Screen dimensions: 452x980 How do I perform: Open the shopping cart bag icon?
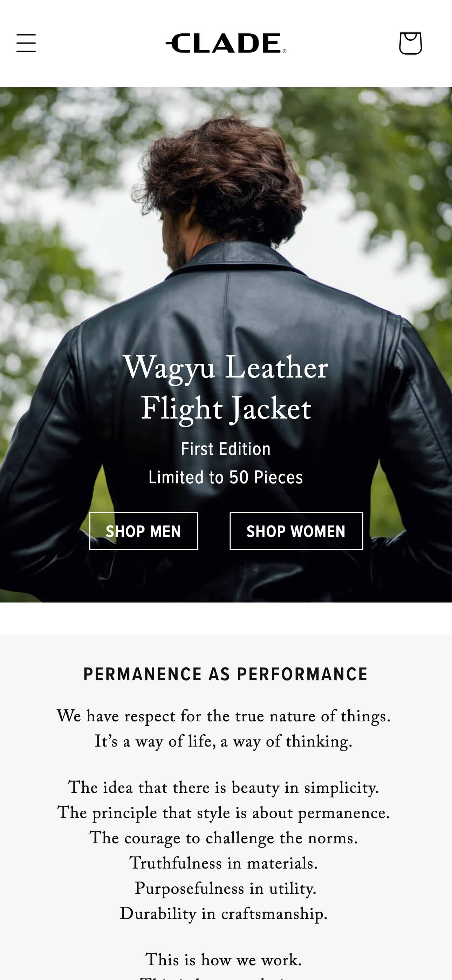(x=410, y=43)
